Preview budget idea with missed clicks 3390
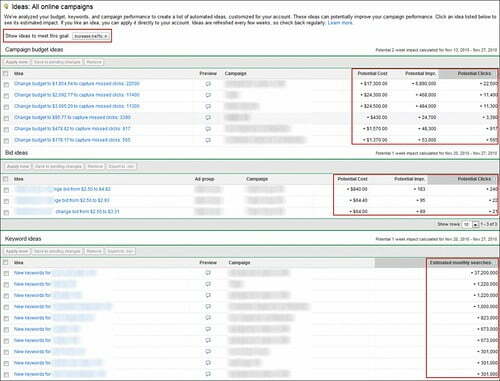 coord(208,118)
